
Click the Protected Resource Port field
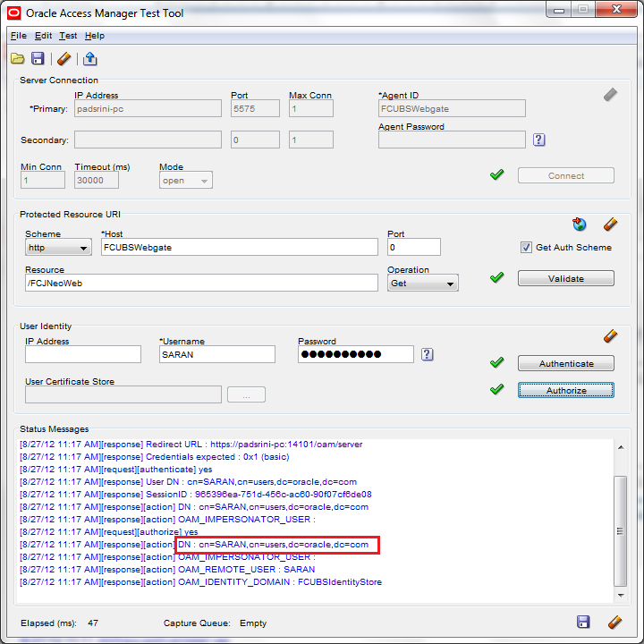click(x=413, y=247)
